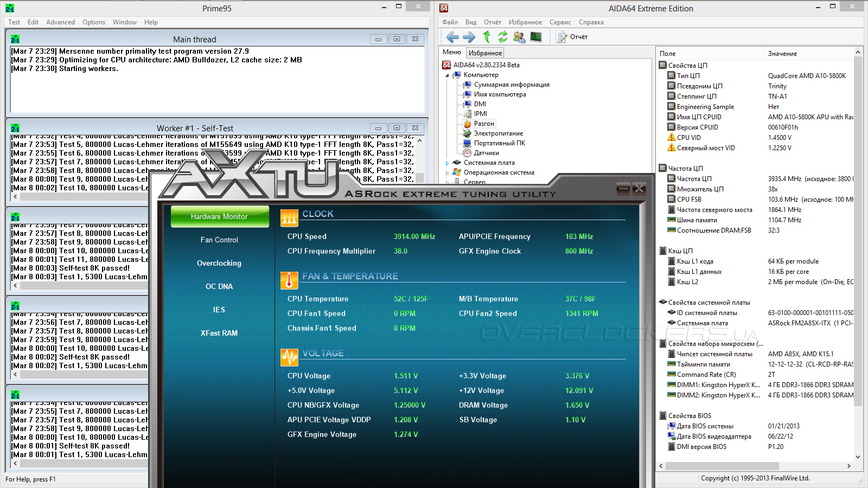Open the Отчёт menu in AIDA64 menu bar
The height and width of the screenshot is (488, 868).
tap(493, 22)
